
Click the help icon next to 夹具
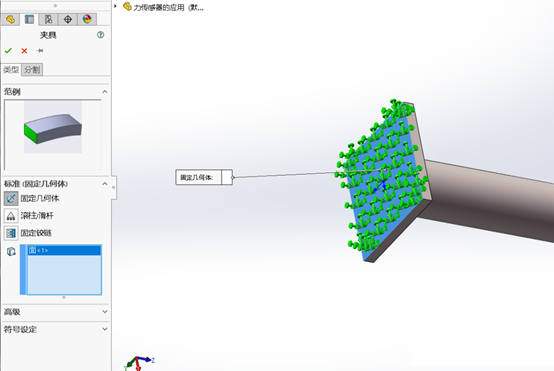pyautogui.click(x=101, y=35)
